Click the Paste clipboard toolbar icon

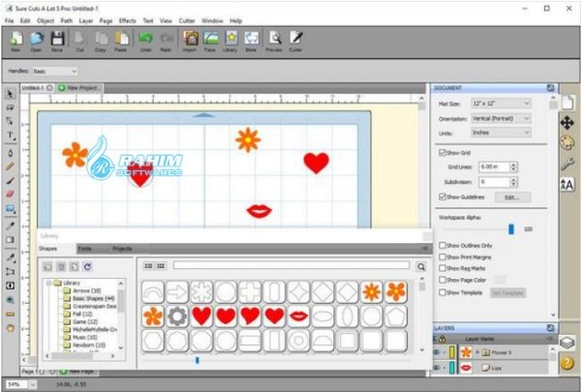tap(121, 39)
